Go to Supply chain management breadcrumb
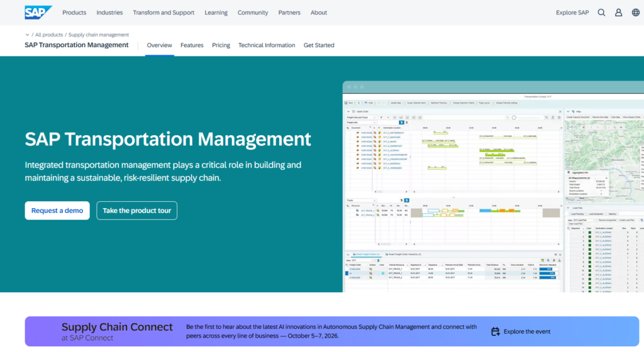The height and width of the screenshot is (352, 644). (x=99, y=35)
